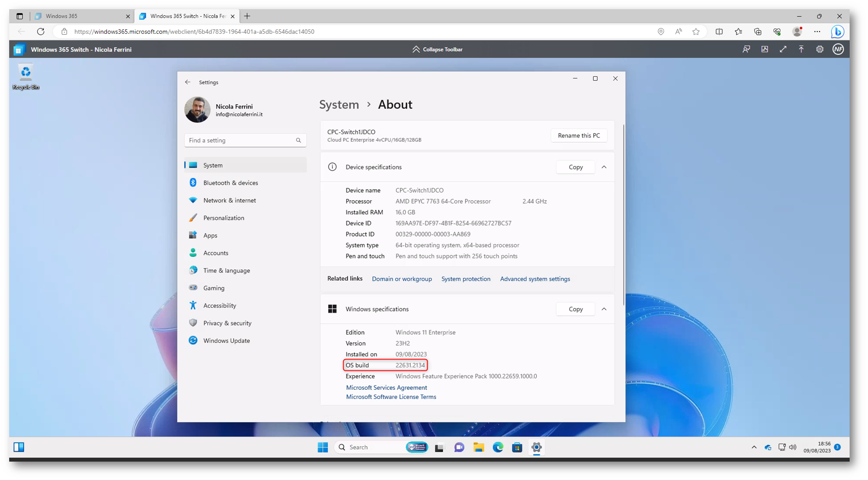Open File Explorer on taskbar

pos(479,447)
